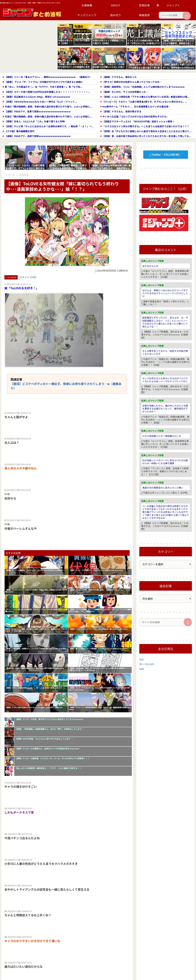This screenshot has width=196, height=980.
Task: Click the To LOVEる breadcrumb link
Action: pos(23,175)
